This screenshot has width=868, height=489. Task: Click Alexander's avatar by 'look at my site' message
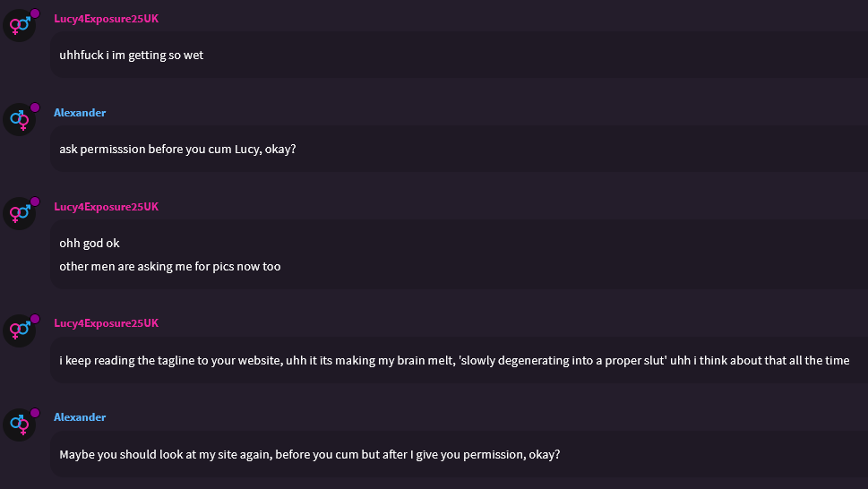click(19, 424)
